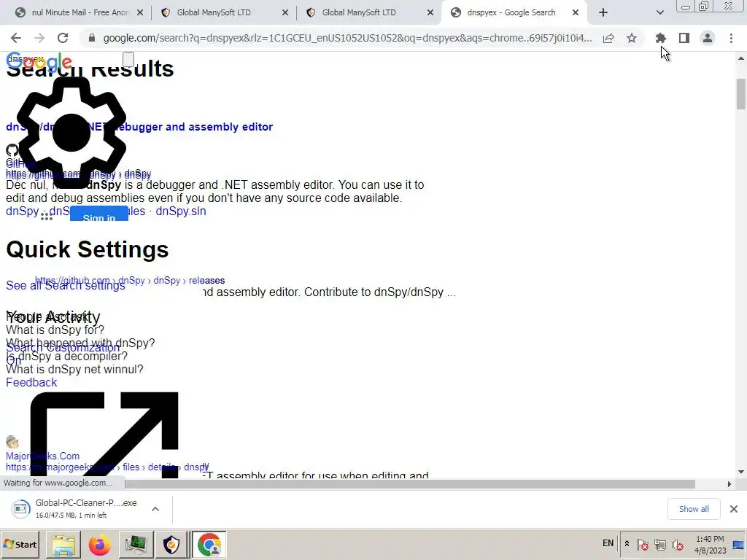Close the nul Minute Mail tab

coord(140,12)
